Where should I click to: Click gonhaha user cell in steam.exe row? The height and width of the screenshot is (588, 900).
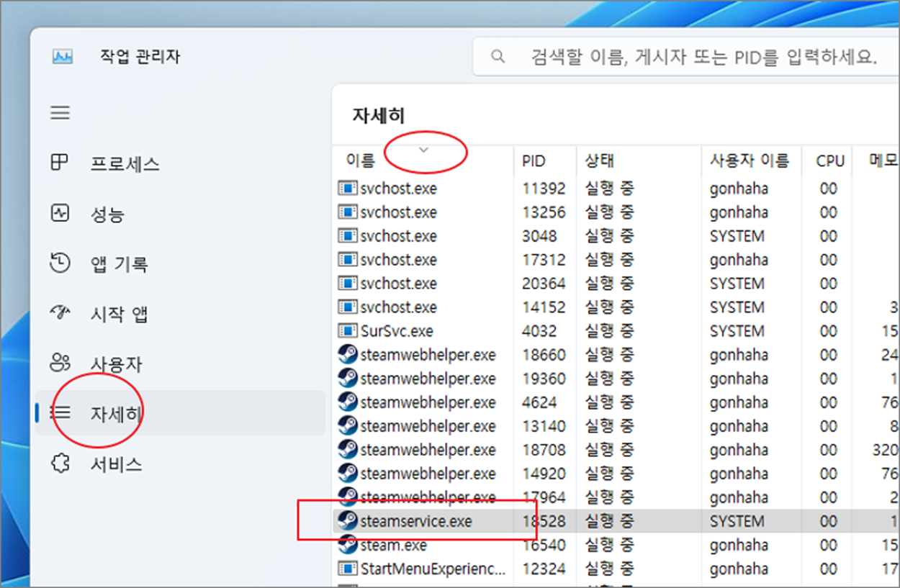click(739, 545)
